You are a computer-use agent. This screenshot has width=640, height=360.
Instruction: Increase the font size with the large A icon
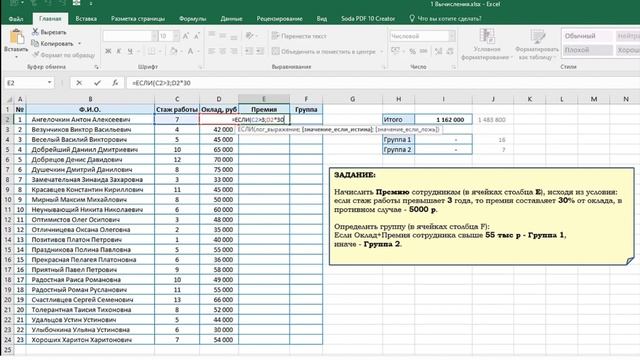[186, 36]
